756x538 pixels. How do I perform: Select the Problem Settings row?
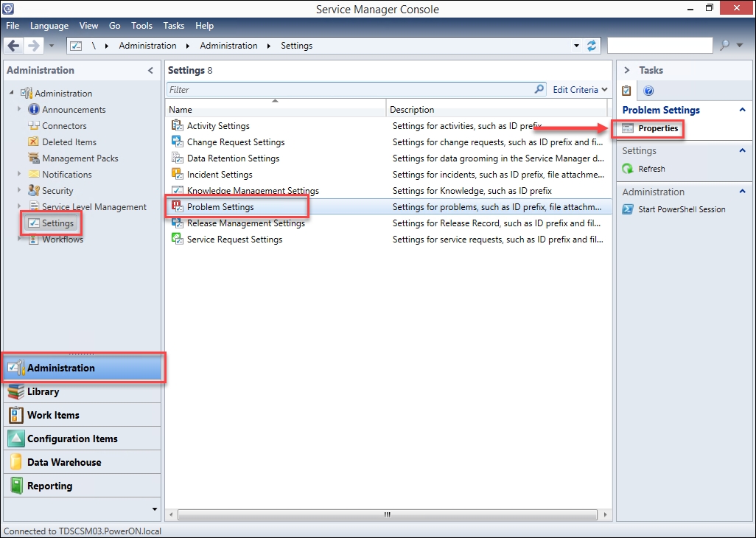(388, 207)
